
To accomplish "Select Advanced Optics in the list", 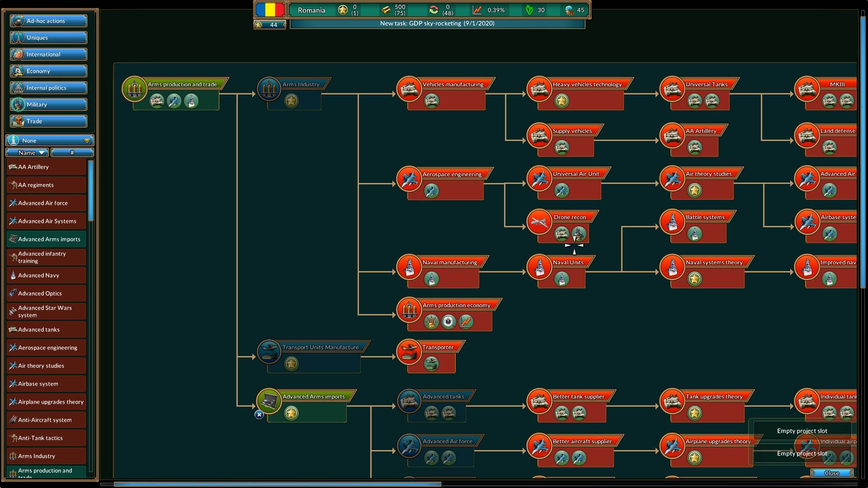I will tap(46, 293).
